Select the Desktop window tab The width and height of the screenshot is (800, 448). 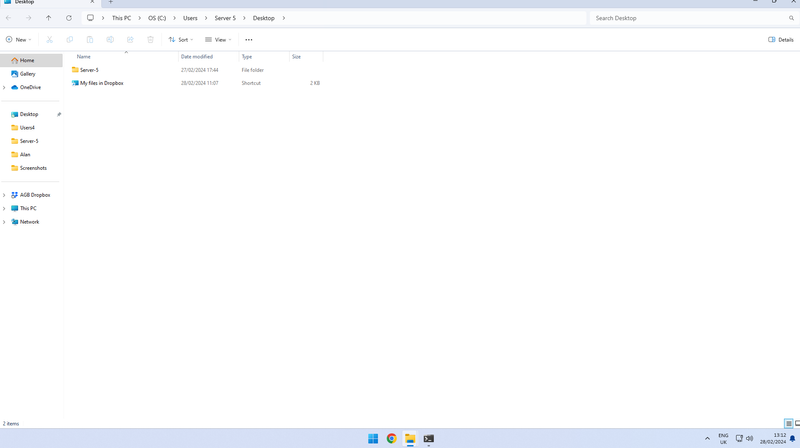pos(49,3)
